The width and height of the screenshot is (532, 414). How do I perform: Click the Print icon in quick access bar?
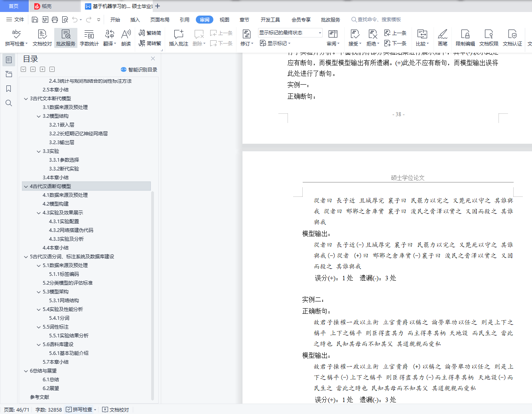click(55, 20)
